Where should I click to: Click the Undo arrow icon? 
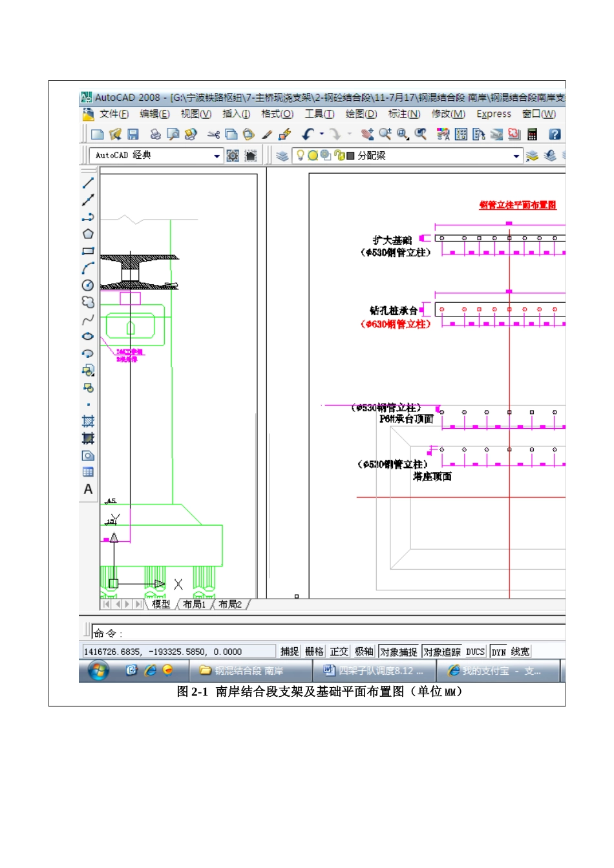tap(308, 134)
